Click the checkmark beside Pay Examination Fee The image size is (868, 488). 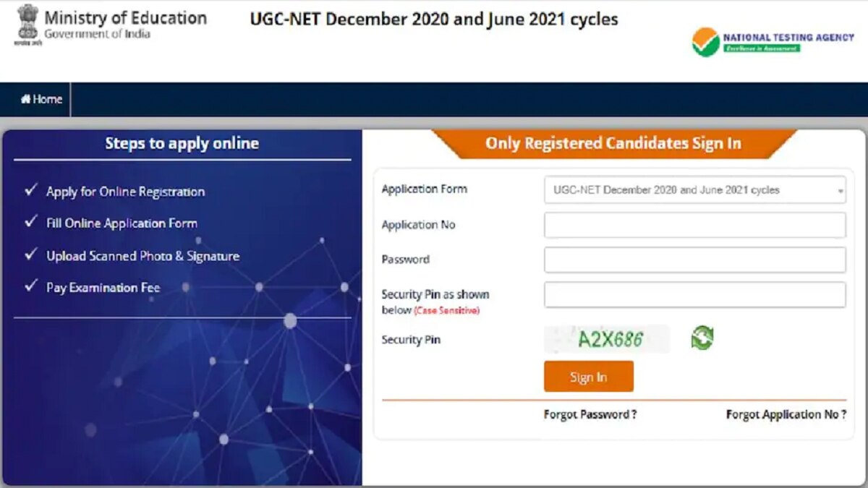click(30, 286)
